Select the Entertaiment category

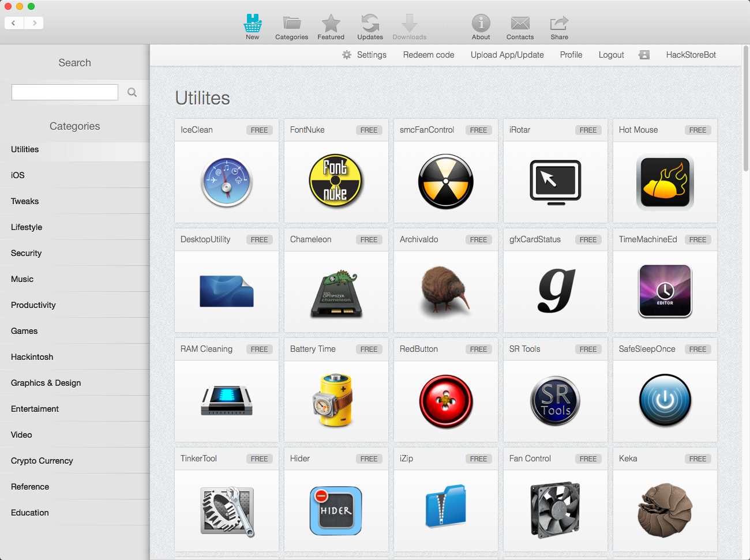tap(75, 409)
